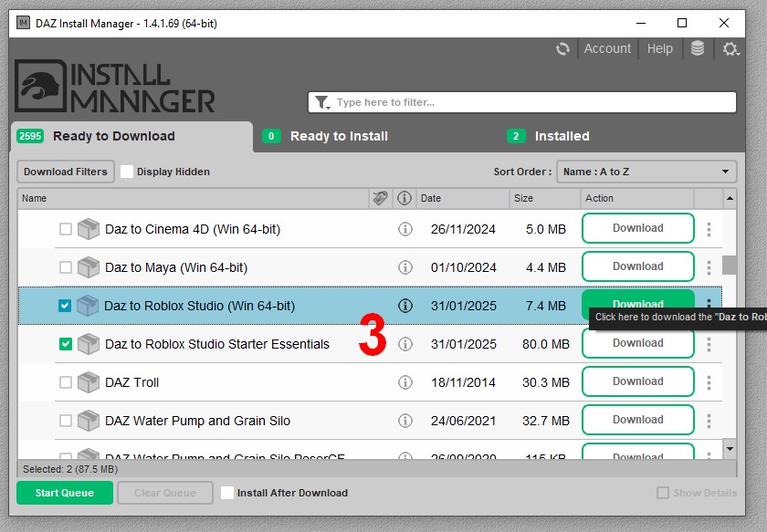Open the database stack icon next to Help
This screenshot has height=532, width=767.
697,48
